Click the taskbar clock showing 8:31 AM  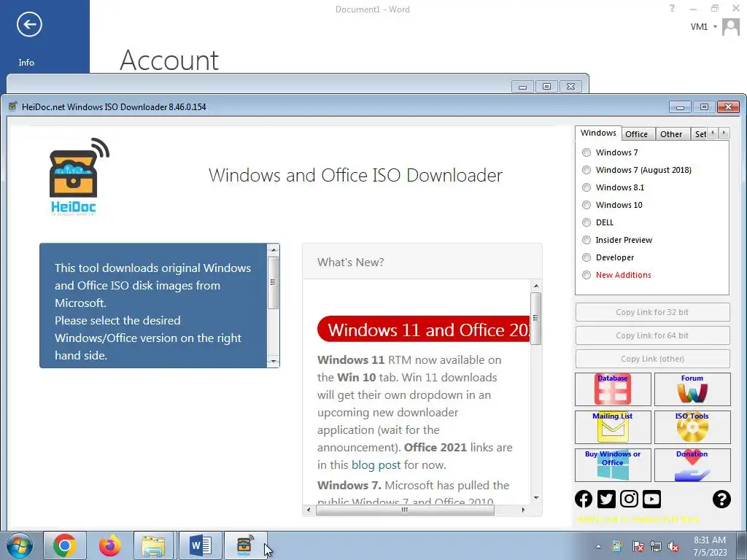click(x=709, y=546)
